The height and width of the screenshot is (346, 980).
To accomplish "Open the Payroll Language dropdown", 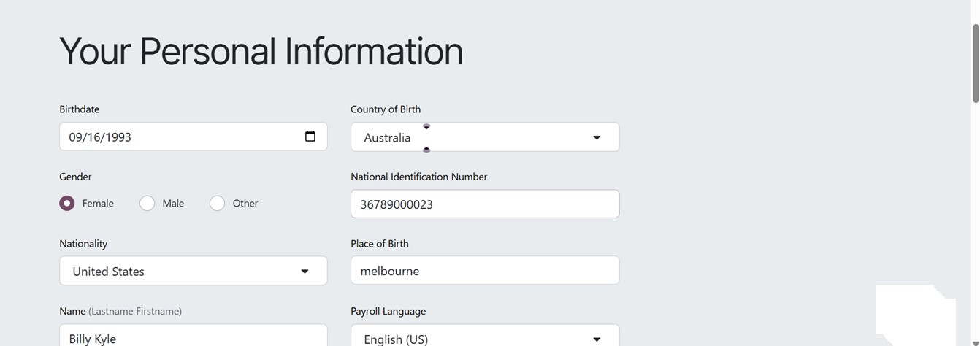I will tap(485, 338).
